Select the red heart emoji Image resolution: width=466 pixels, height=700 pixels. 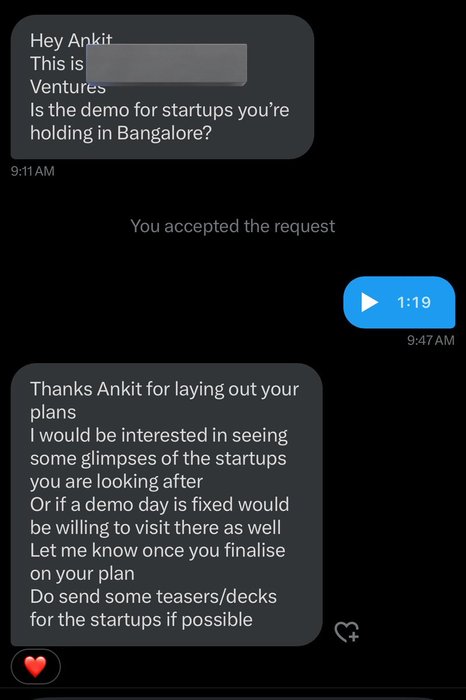[x=36, y=667]
